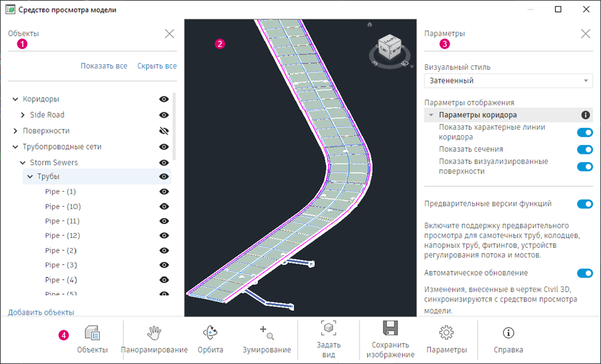Viewport: 601px width, 364px height.
Task: Hide Storm Sewers network
Action: pyautogui.click(x=164, y=163)
